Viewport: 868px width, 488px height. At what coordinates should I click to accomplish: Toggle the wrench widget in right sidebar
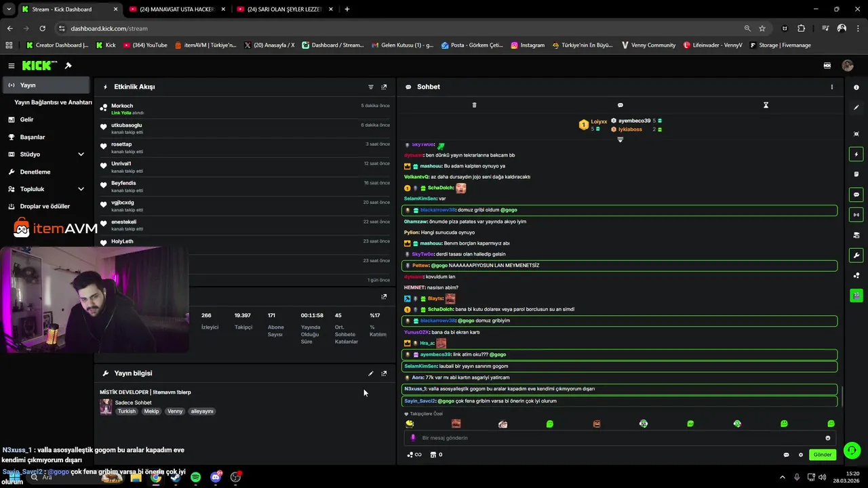[856, 256]
